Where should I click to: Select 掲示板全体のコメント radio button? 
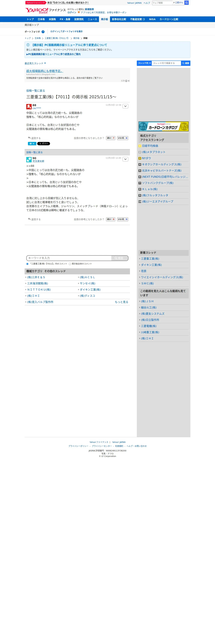point(70,264)
